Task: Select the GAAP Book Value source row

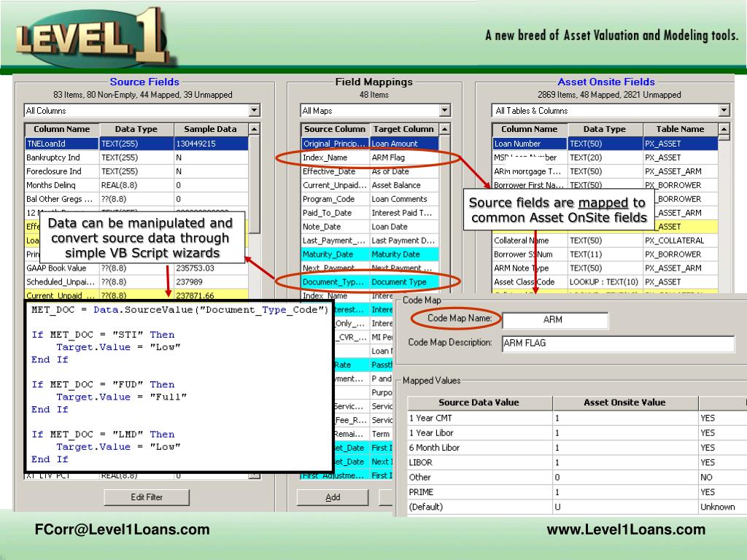Action: click(x=136, y=268)
